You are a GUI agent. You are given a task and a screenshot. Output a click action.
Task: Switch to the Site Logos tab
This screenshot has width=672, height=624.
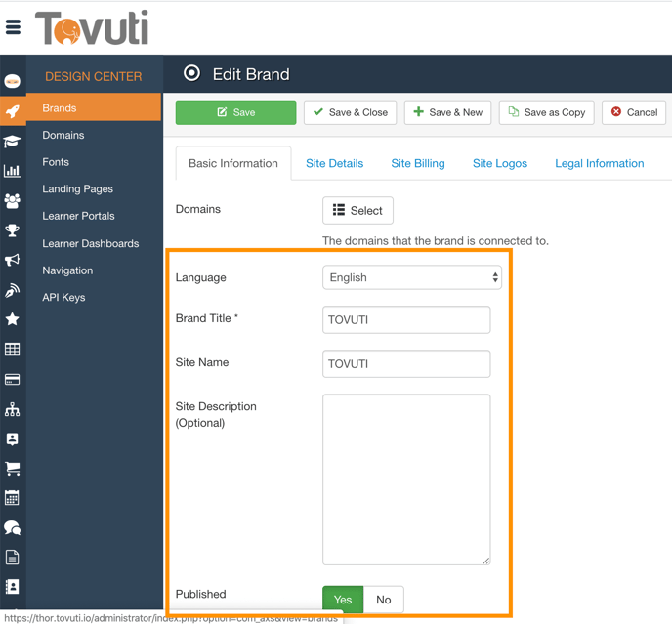[499, 163]
